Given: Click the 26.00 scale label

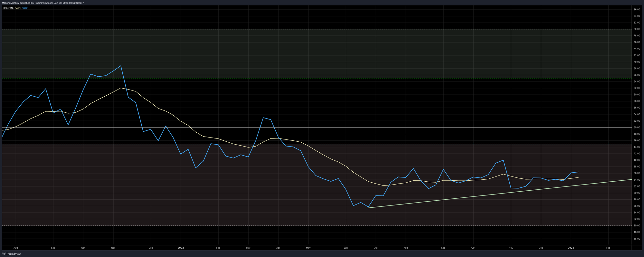Looking at the screenshot, I should click(x=637, y=206).
